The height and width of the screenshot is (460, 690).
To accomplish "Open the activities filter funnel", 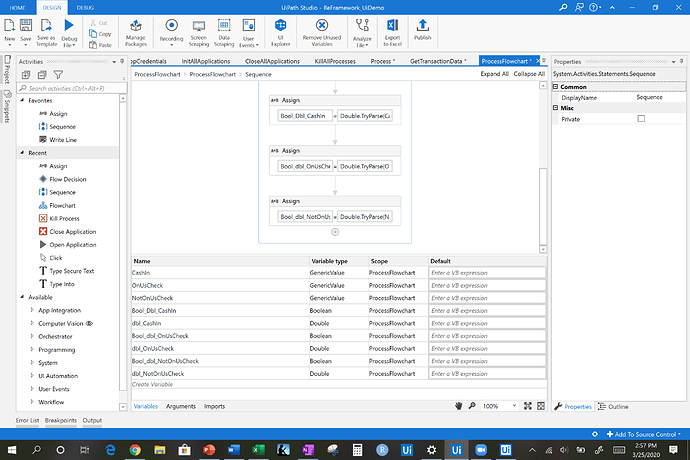I will [58, 75].
